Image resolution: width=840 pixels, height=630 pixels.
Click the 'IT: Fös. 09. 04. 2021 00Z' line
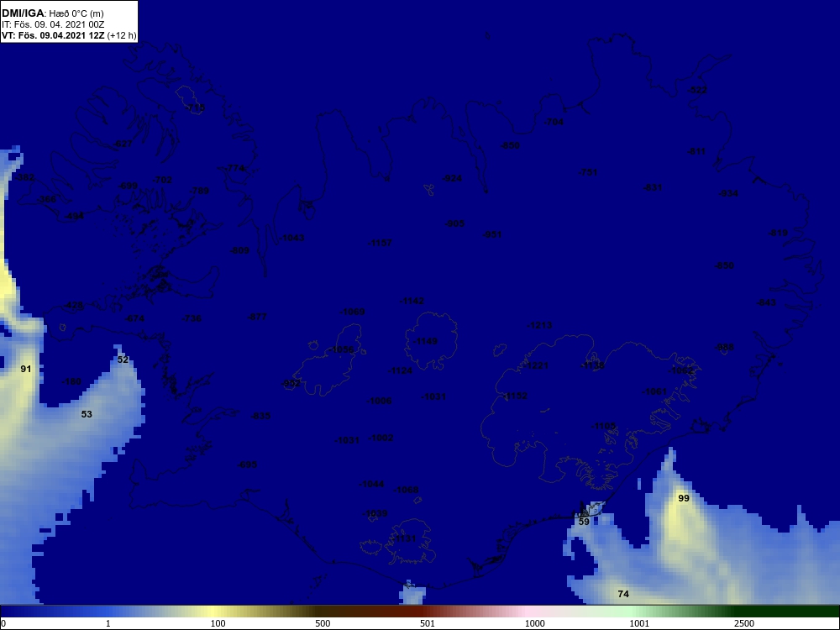52,24
